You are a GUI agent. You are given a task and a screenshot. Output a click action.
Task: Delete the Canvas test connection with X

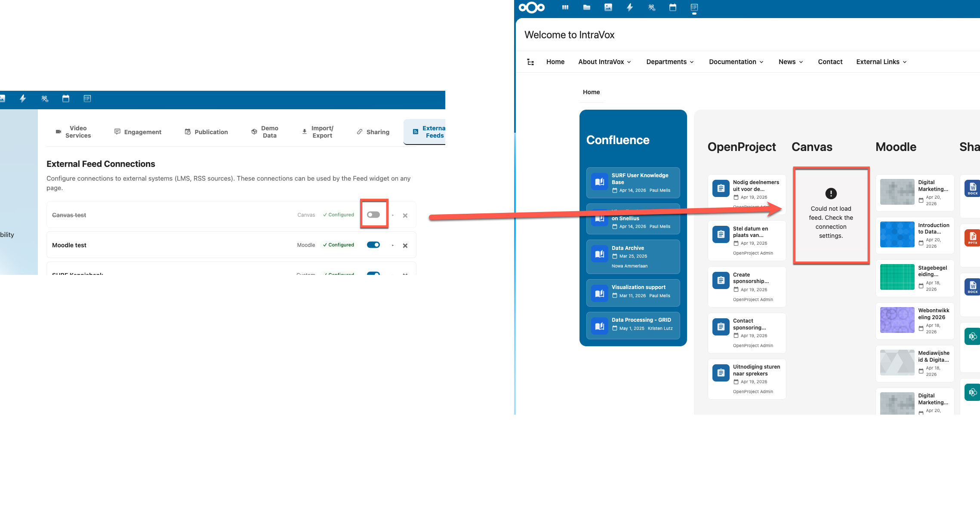click(x=405, y=215)
